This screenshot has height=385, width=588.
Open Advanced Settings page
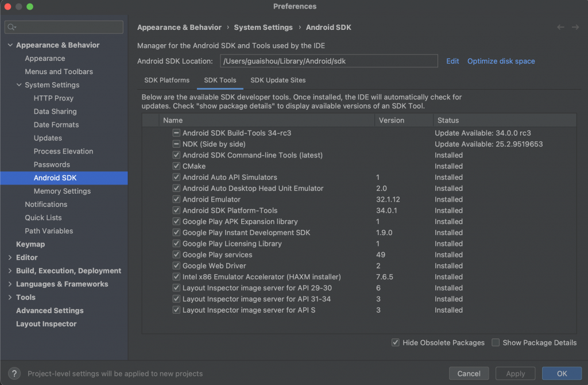50,311
